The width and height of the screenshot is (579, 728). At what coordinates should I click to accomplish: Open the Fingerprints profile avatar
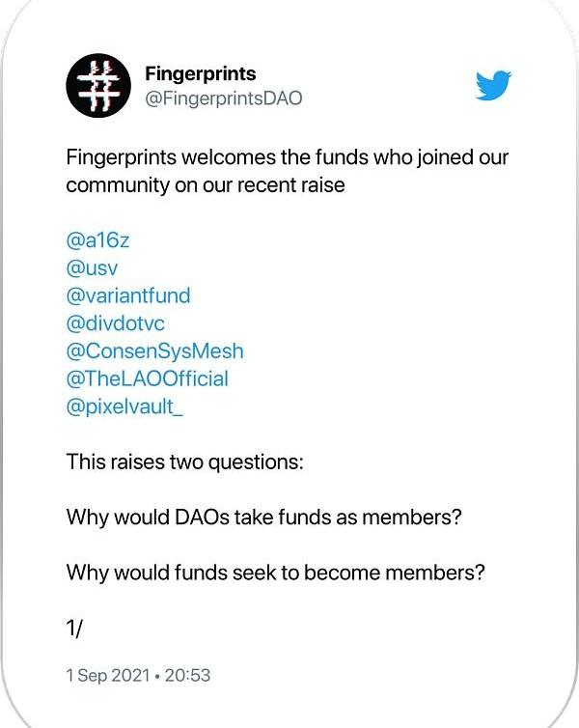[98, 85]
